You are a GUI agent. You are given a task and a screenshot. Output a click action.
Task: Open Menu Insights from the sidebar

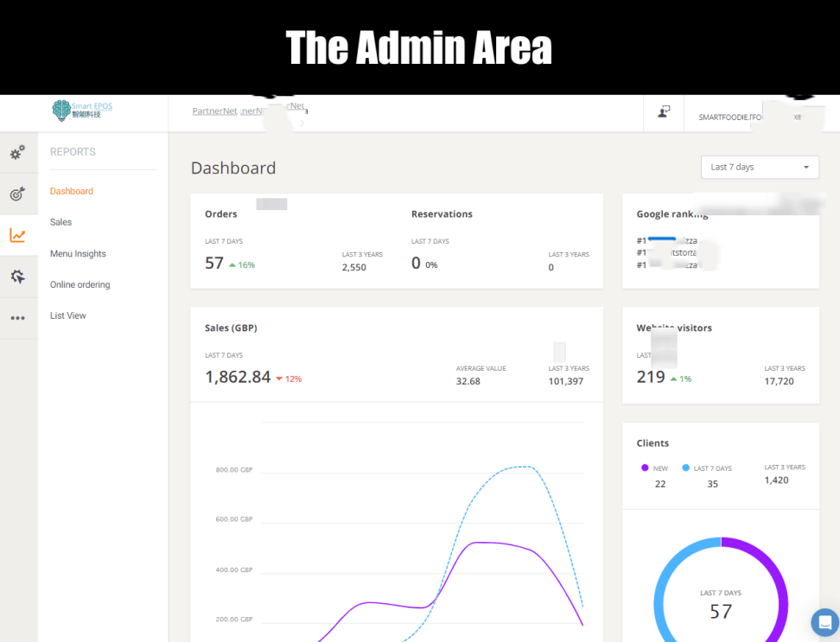pos(78,253)
